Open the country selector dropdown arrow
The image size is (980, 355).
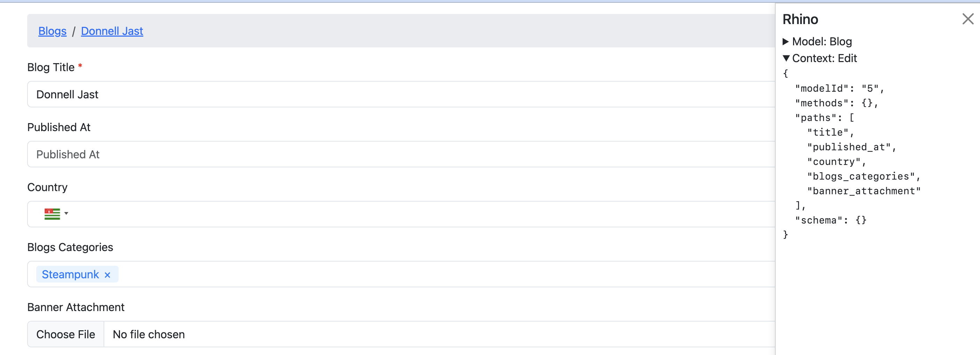tap(66, 213)
